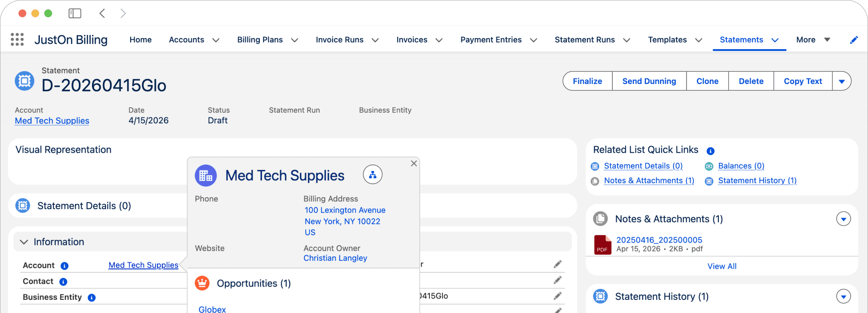Image resolution: width=868 pixels, height=313 pixels.
Task: Open the Accounts tab dropdown chevron
Action: coord(216,40)
